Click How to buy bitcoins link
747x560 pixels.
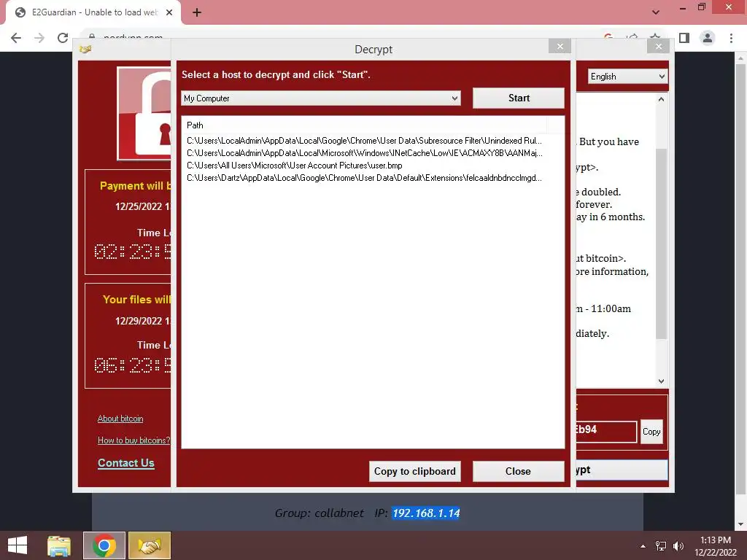(x=133, y=440)
